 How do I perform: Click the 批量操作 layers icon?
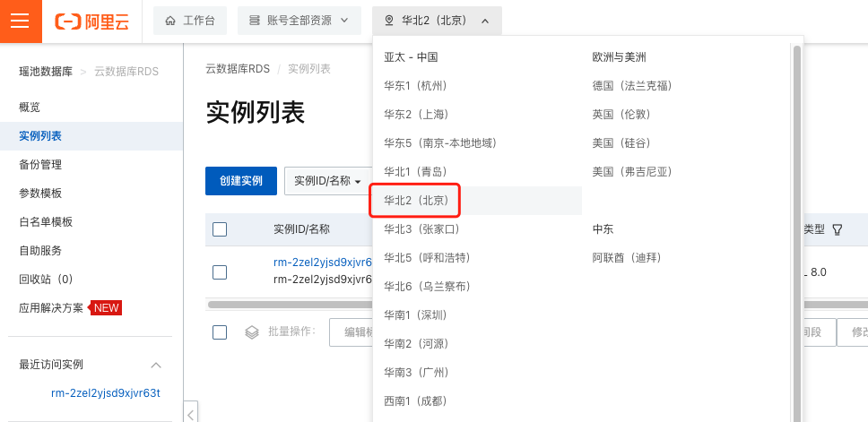coord(252,332)
